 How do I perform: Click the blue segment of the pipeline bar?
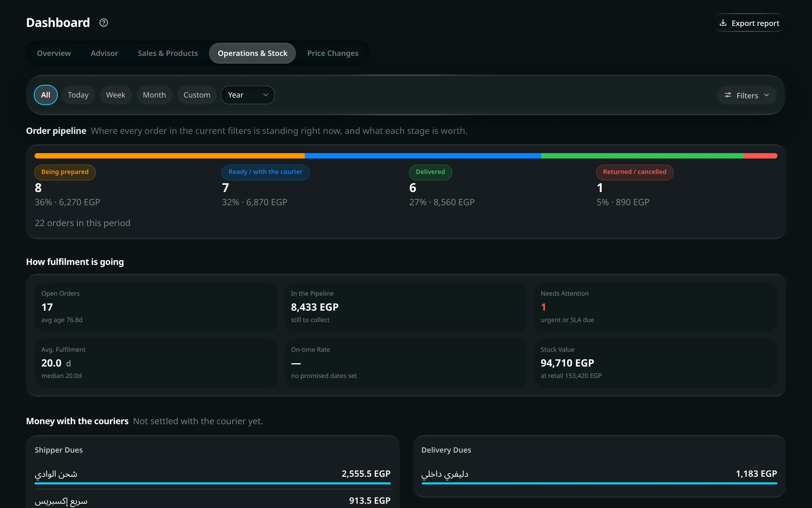click(x=423, y=156)
